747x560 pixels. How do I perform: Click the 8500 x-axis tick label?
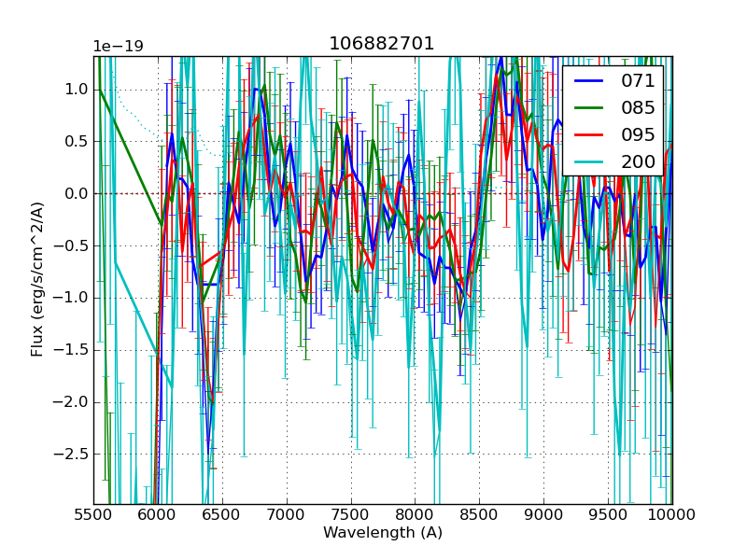pos(479,515)
